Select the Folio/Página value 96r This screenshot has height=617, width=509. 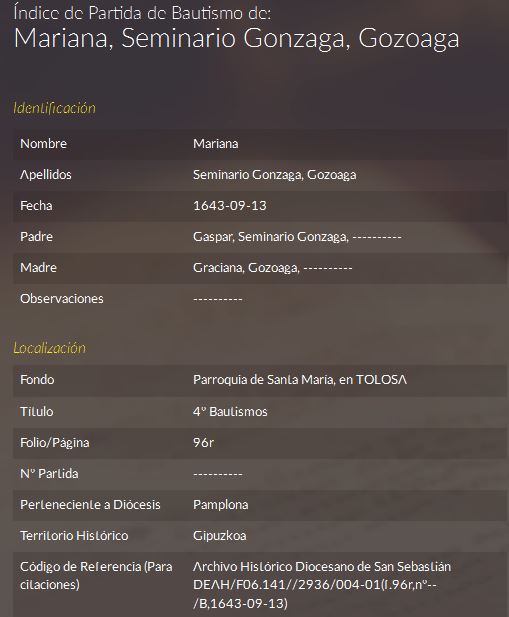[x=203, y=443]
